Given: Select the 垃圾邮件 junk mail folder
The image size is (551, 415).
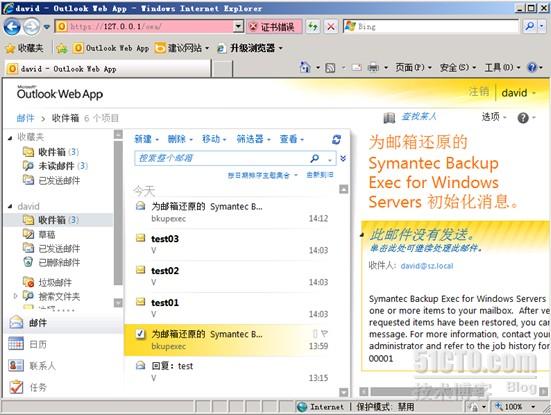Looking at the screenshot, I should click(48, 283).
